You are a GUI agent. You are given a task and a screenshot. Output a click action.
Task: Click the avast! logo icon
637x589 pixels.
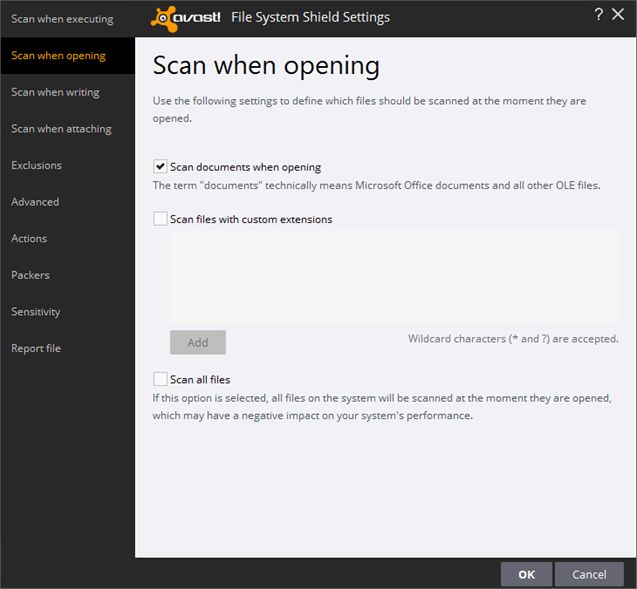tap(185, 18)
